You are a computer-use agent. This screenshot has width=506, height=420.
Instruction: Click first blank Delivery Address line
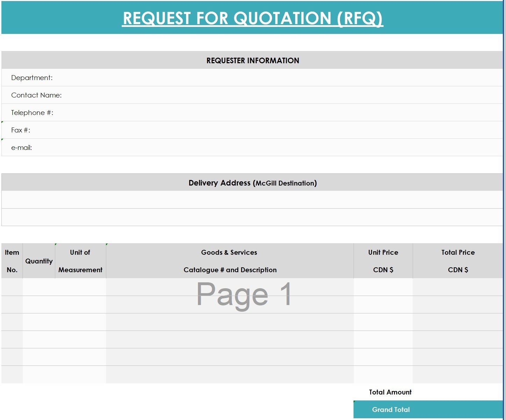pyautogui.click(x=252, y=200)
